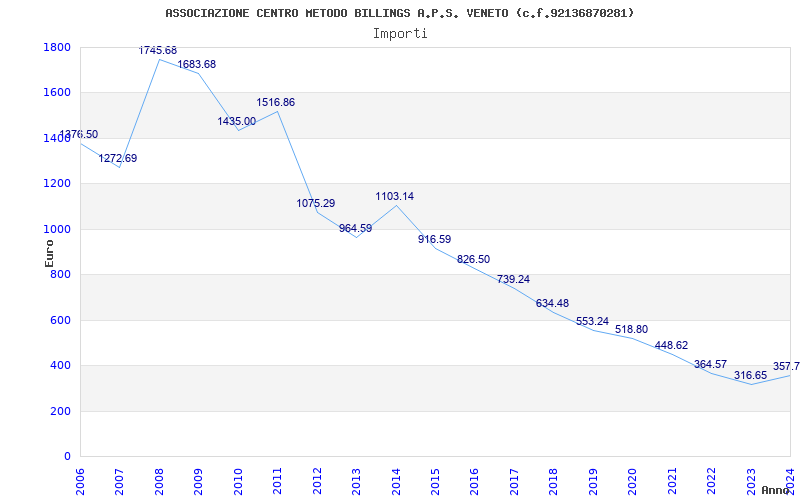Click the 1516.86 value label

tap(276, 103)
